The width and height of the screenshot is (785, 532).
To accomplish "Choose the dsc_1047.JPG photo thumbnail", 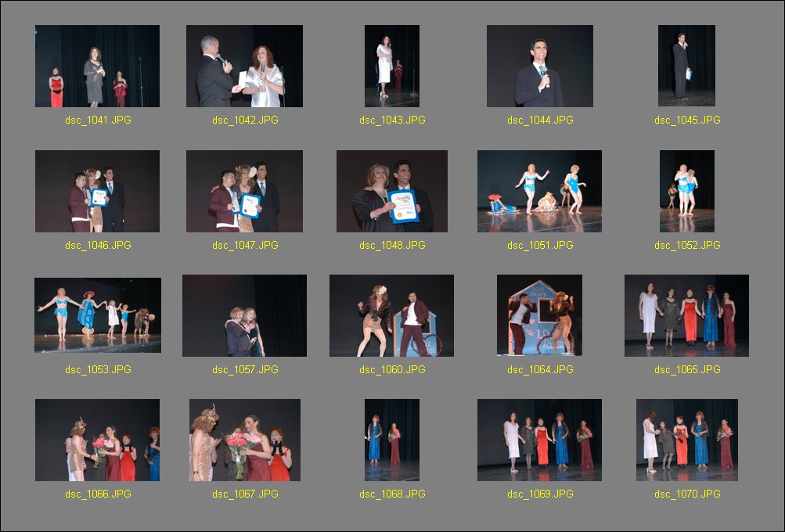I will point(244,191).
